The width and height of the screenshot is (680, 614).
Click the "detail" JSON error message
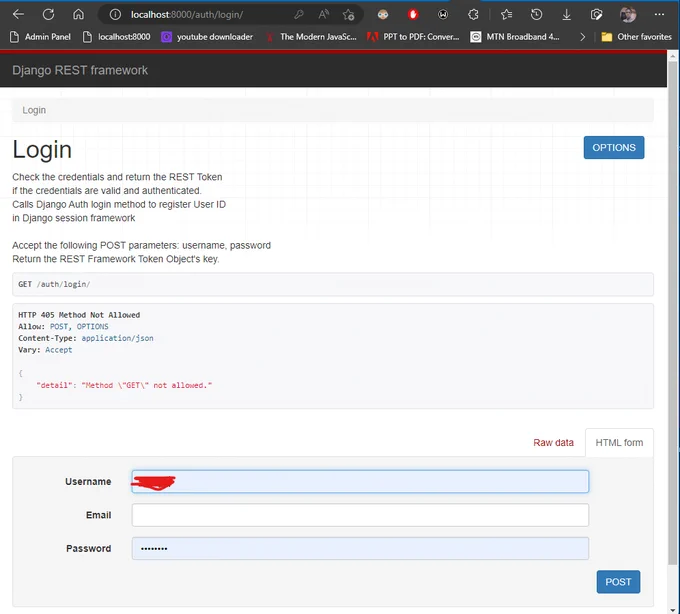pos(124,385)
